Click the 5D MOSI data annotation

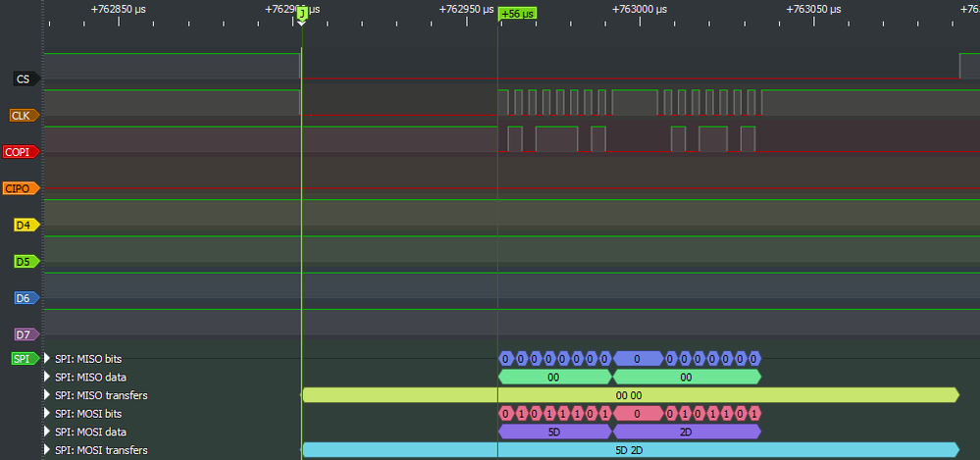click(x=554, y=432)
